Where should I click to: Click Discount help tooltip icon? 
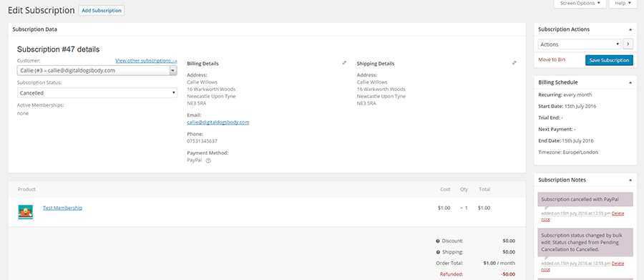tap(438, 241)
